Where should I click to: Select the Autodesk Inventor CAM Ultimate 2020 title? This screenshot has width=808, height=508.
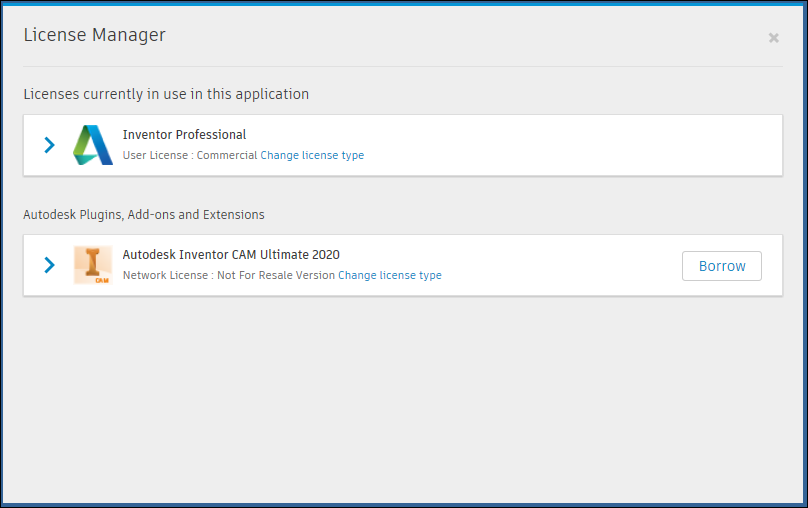(231, 255)
